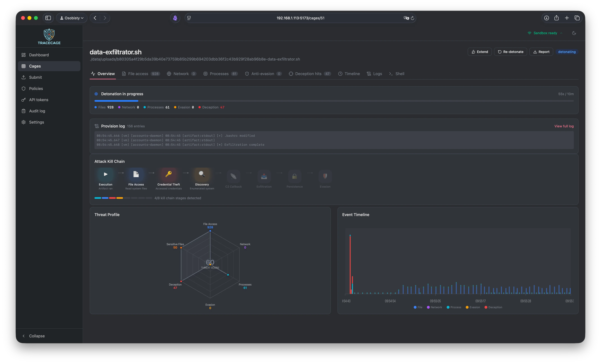Click the TraceCage logo

click(x=49, y=36)
